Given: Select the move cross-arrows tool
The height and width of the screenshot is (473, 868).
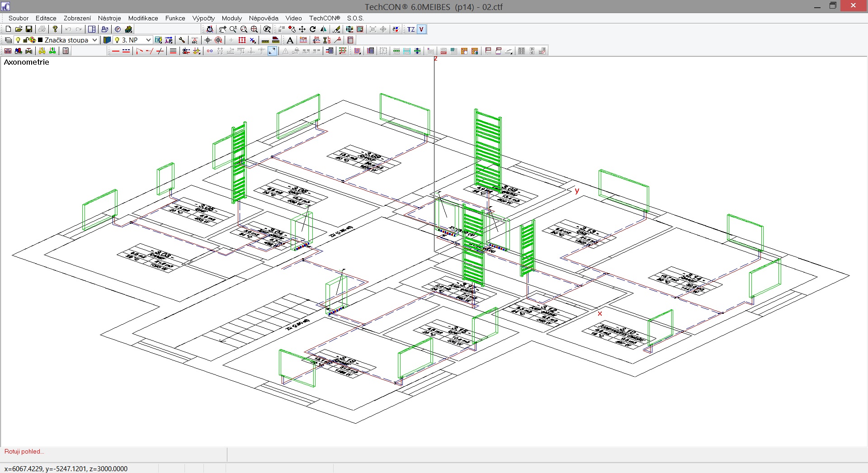Looking at the screenshot, I should [x=302, y=29].
